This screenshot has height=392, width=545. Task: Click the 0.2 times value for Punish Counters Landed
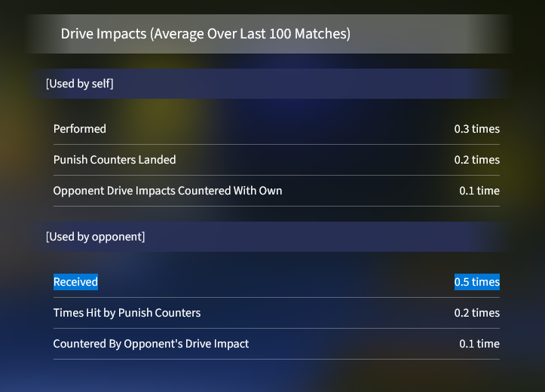(x=477, y=160)
